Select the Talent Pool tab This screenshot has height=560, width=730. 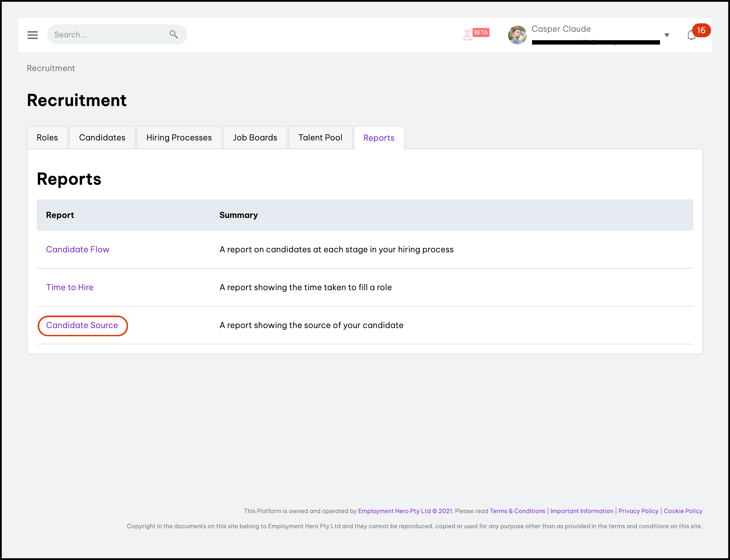320,138
